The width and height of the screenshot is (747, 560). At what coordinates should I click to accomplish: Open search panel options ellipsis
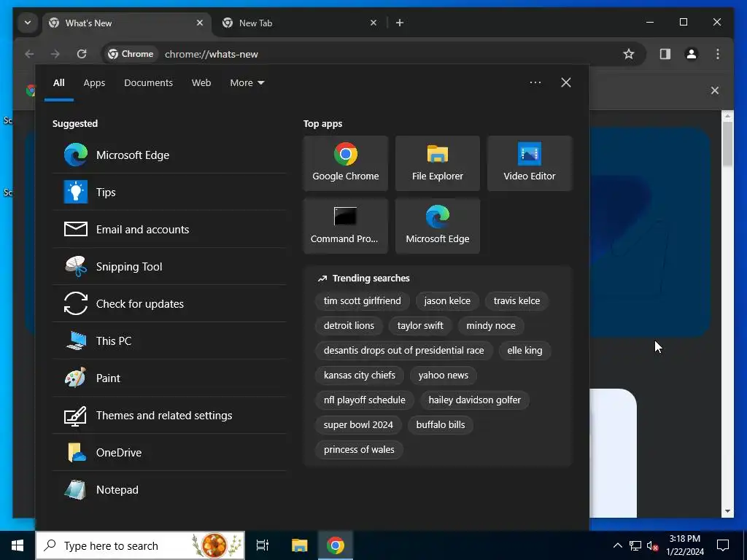click(x=535, y=82)
